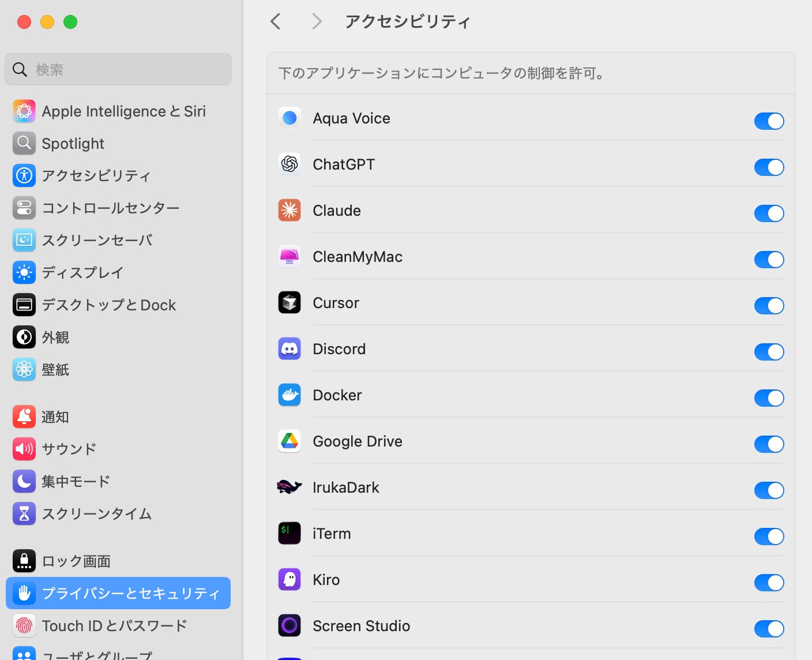Screen dimensions: 812x660
Task: Click the コントロールセンター sidebar icon
Action: pos(24,208)
